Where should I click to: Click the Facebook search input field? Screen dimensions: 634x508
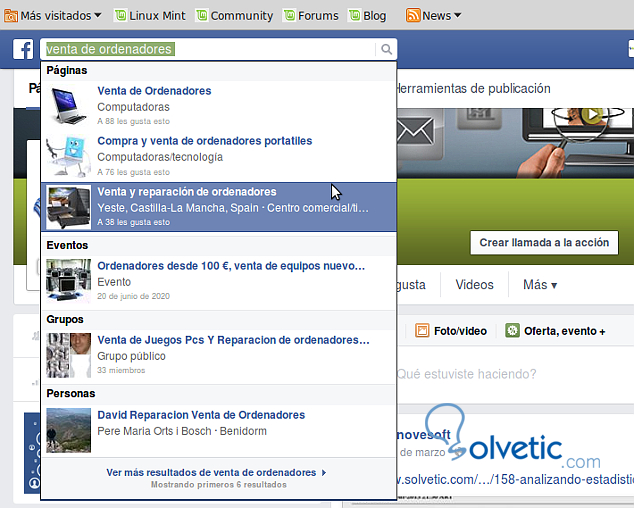point(208,49)
